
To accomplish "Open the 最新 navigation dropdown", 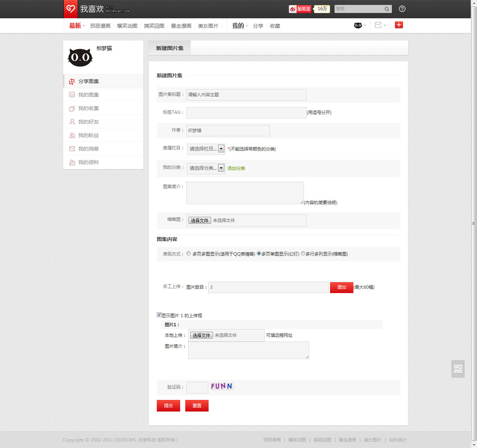I will [x=77, y=26].
